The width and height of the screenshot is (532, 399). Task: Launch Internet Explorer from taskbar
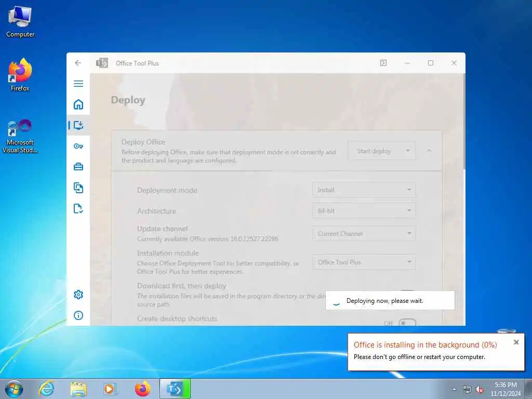click(x=46, y=389)
